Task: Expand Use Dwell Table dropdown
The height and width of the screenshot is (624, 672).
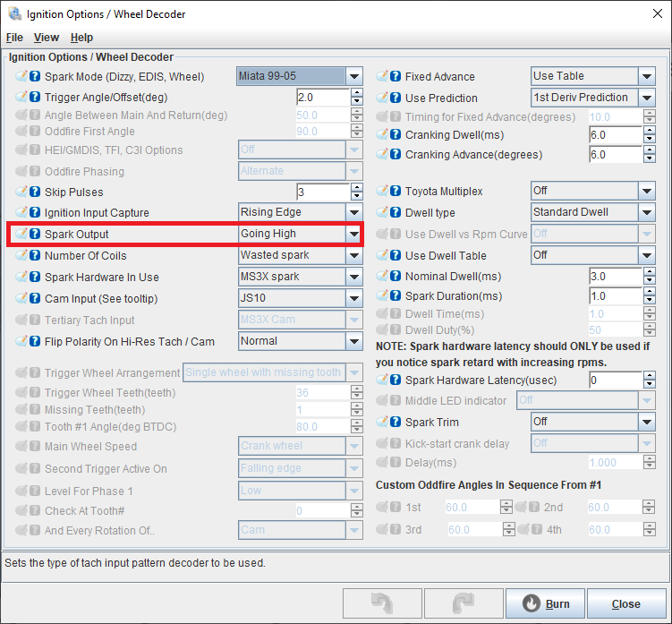Action: [x=647, y=255]
